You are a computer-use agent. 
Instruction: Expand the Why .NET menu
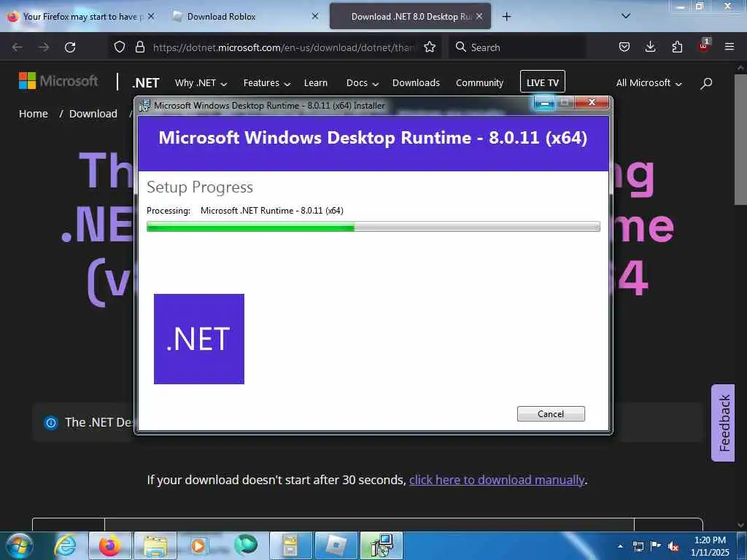(x=201, y=83)
